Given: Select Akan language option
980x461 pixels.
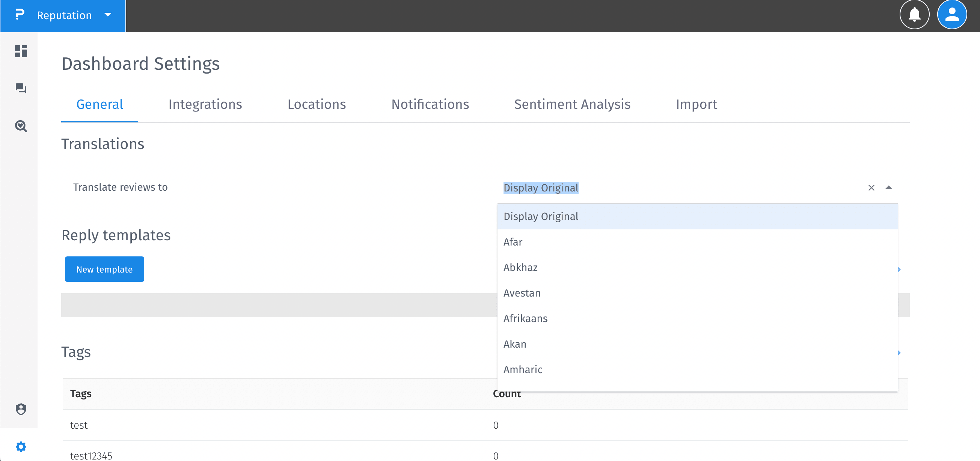Looking at the screenshot, I should 697,344.
